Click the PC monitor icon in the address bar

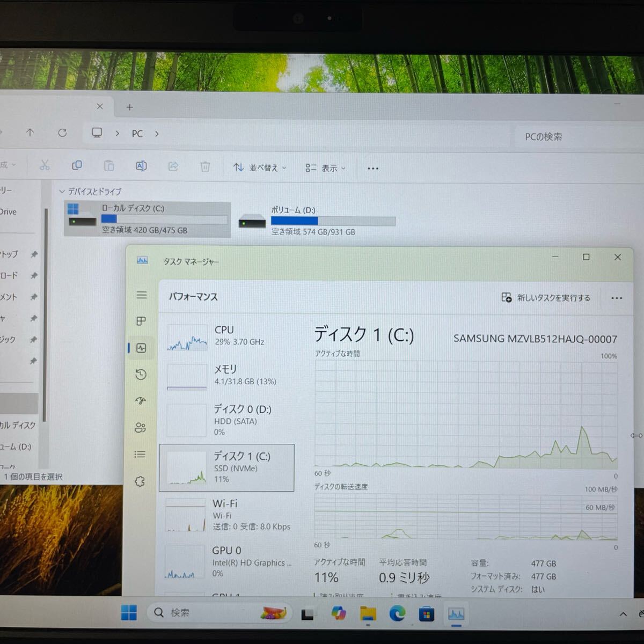tap(97, 133)
